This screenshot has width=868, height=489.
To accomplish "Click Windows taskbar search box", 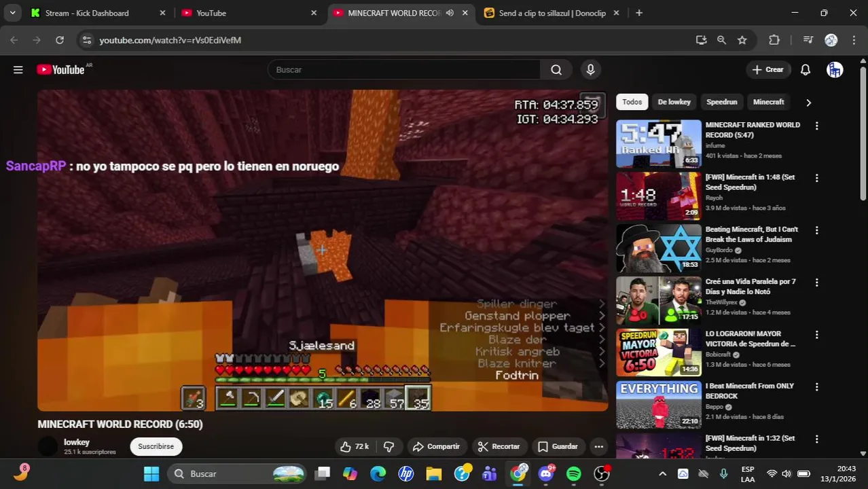I will [x=237, y=473].
